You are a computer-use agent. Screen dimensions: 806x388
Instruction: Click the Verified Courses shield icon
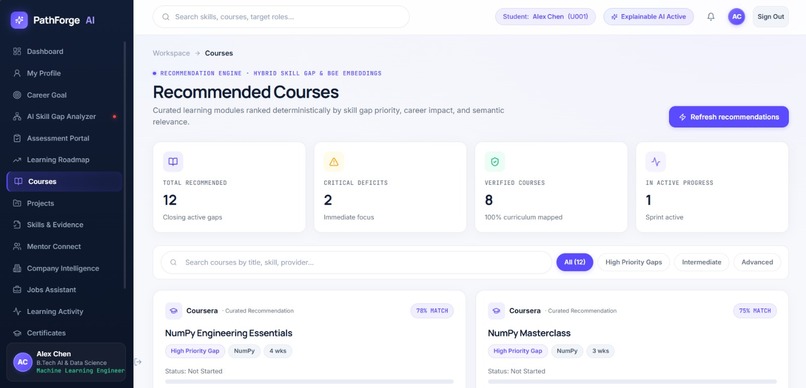coord(494,162)
